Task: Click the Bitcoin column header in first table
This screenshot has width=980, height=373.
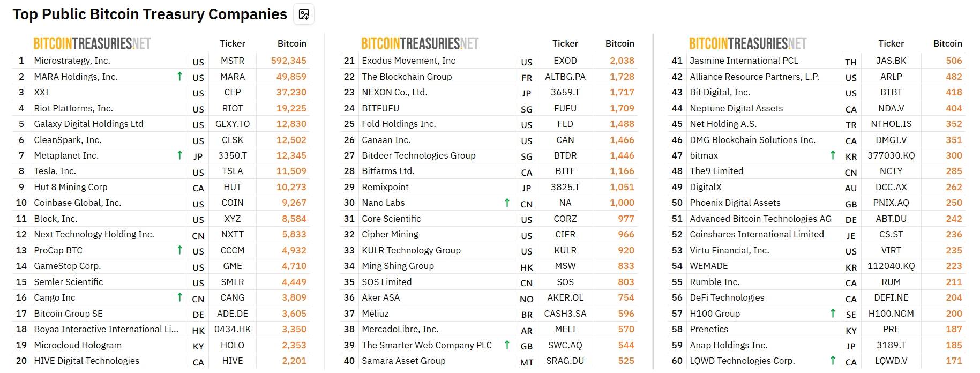Action: click(x=292, y=43)
